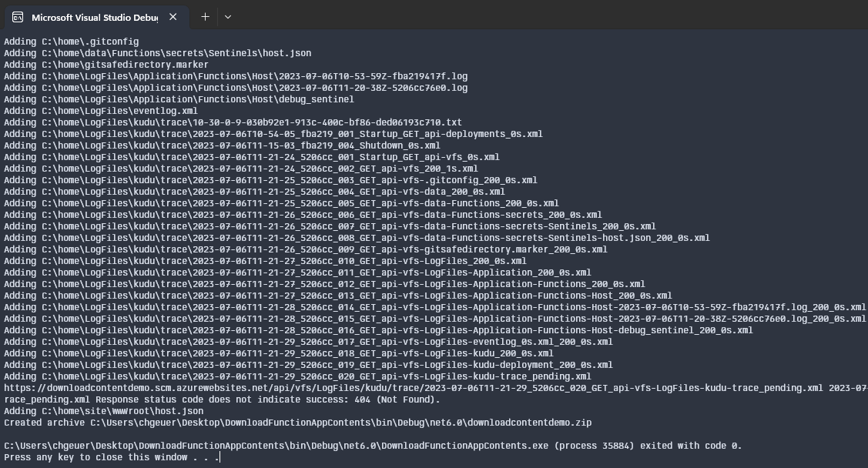This screenshot has width=868, height=468.
Task: Click the 009 gitsafedirectory.marker_200 line
Action: 306,251
